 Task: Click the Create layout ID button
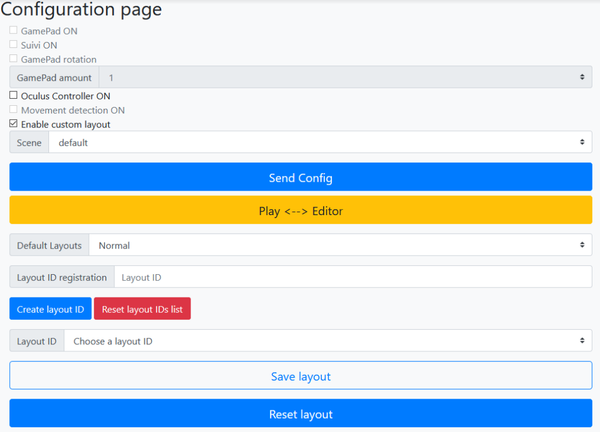point(50,309)
